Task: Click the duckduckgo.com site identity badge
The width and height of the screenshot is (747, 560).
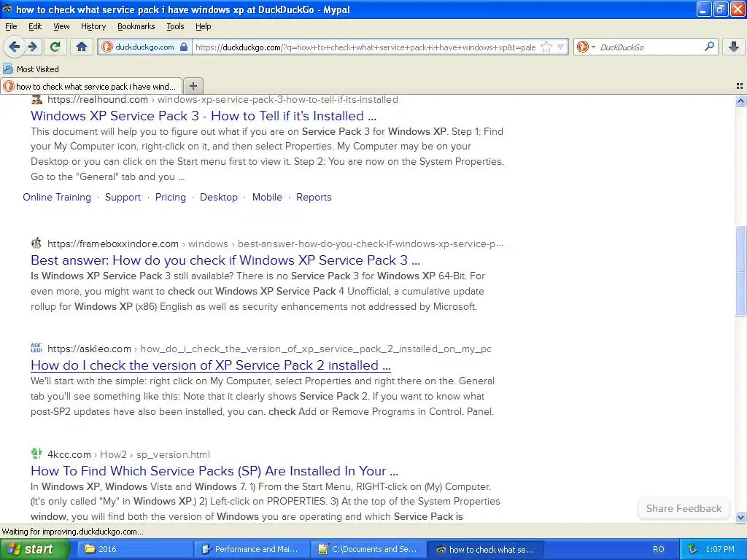Action: tap(145, 47)
